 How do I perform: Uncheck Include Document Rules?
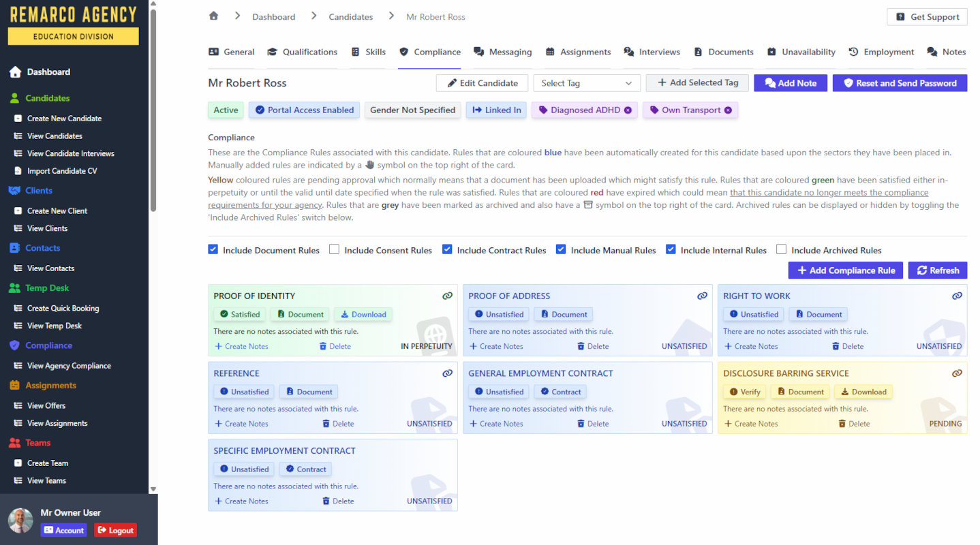[213, 250]
